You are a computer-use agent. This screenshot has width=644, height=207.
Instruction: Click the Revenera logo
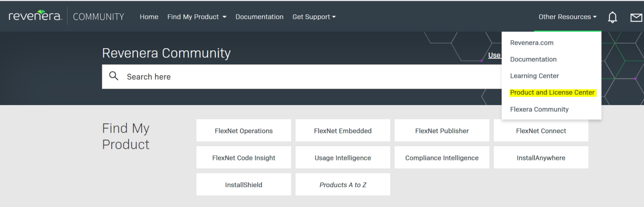click(35, 16)
